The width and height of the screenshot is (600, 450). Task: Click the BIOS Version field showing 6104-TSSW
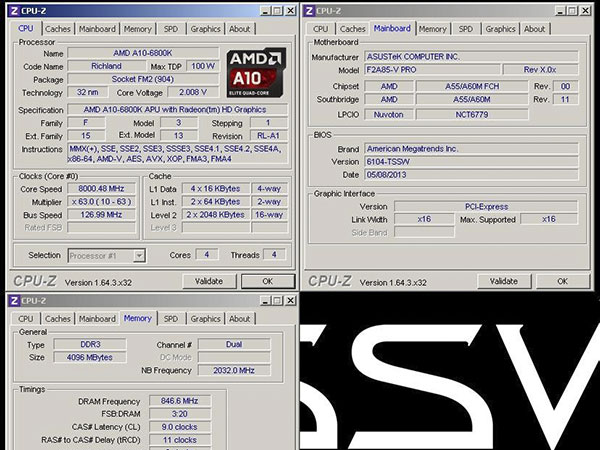tap(468, 162)
